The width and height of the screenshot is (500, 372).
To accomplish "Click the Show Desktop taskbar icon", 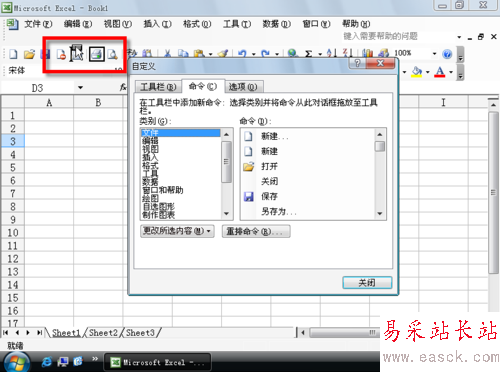I will [x=63, y=361].
